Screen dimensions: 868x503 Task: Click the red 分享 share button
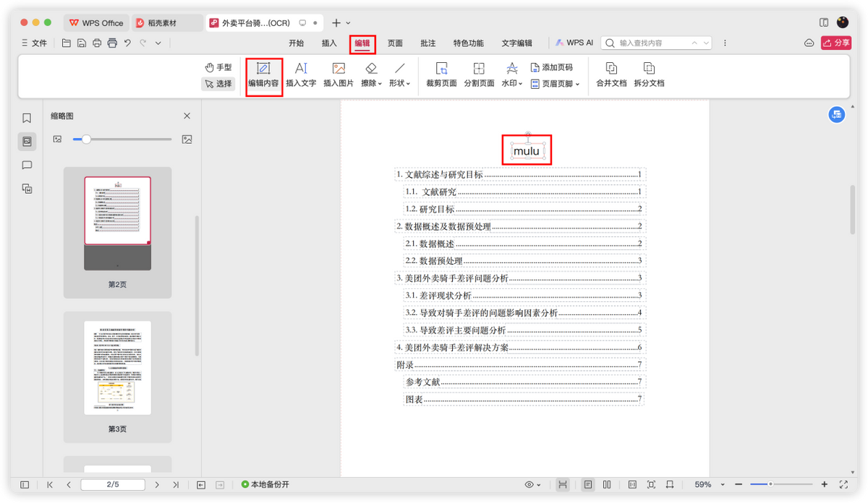[836, 43]
